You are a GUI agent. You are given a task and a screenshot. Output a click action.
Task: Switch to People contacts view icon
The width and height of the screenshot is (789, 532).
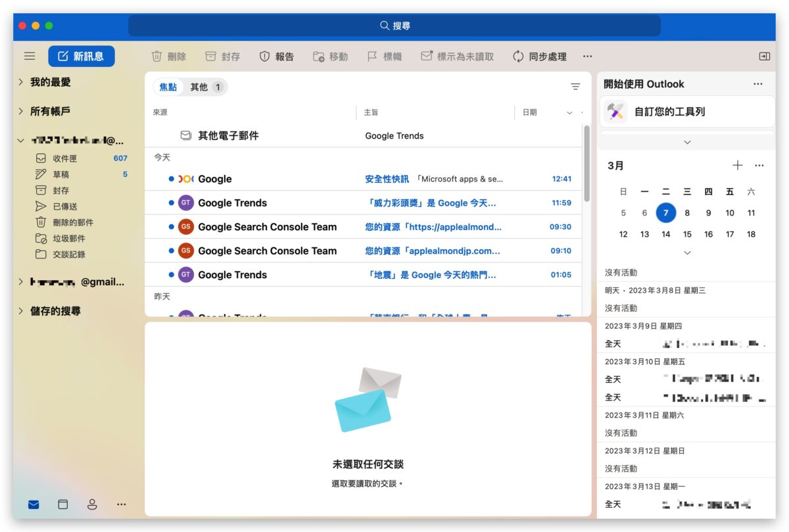click(x=92, y=504)
